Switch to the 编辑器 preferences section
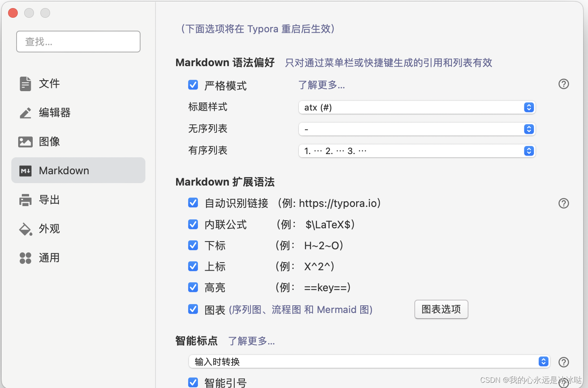588x388 pixels. [x=78, y=113]
